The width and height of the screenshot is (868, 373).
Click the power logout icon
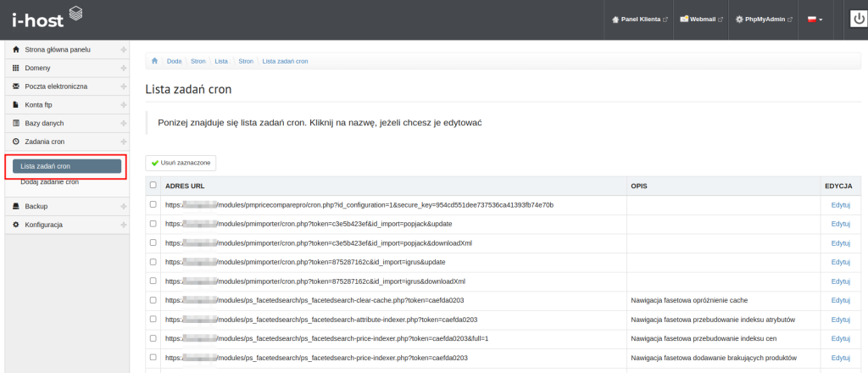point(858,19)
